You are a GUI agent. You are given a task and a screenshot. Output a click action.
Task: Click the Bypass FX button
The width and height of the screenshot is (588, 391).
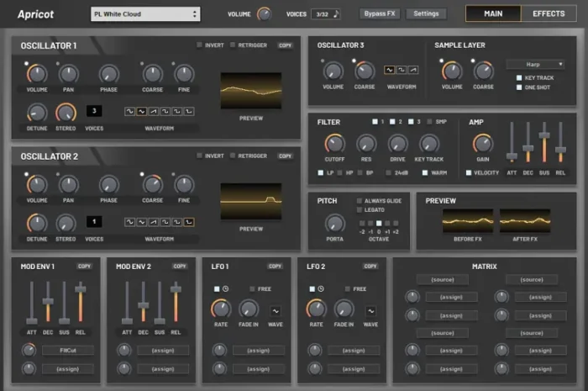pyautogui.click(x=380, y=14)
